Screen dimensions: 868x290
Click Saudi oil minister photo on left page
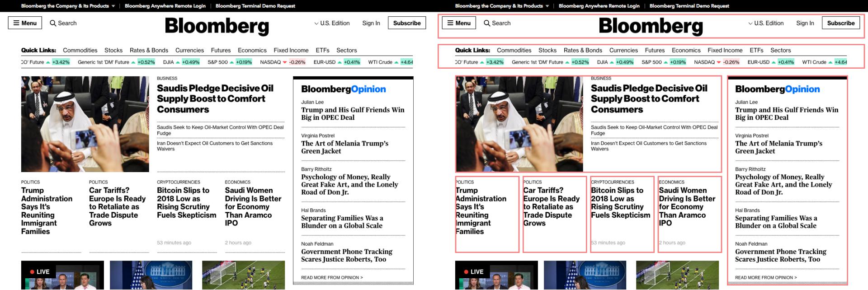tap(85, 124)
